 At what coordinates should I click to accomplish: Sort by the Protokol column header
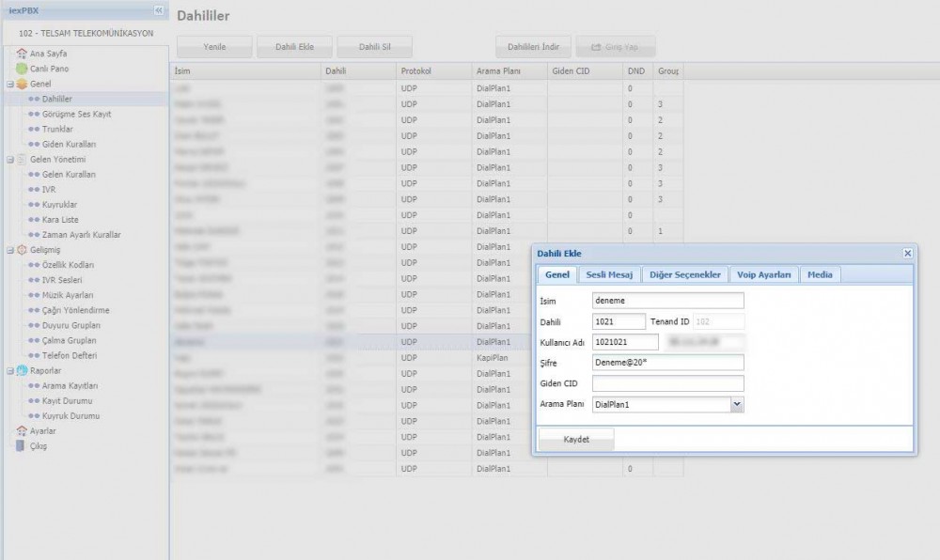coord(433,70)
